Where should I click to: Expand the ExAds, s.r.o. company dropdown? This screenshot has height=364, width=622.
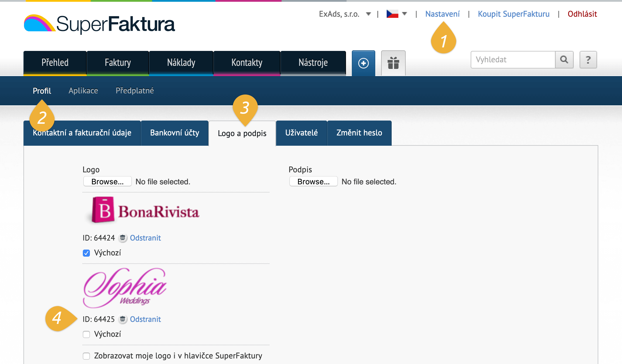point(369,14)
